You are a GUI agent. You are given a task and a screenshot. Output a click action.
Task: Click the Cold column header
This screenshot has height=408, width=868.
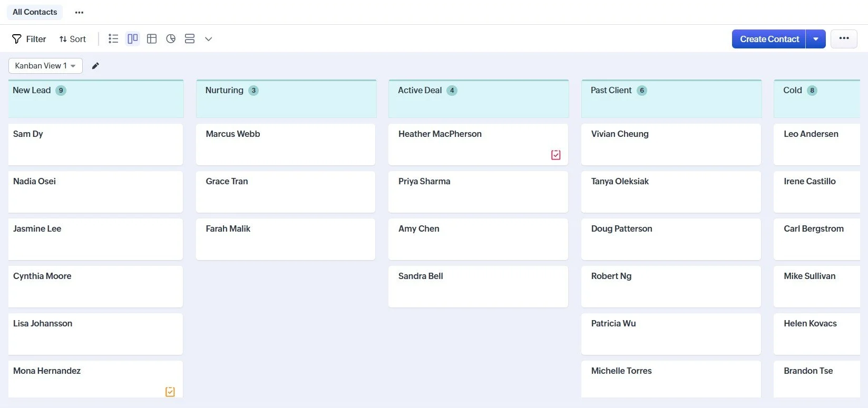pos(817,99)
